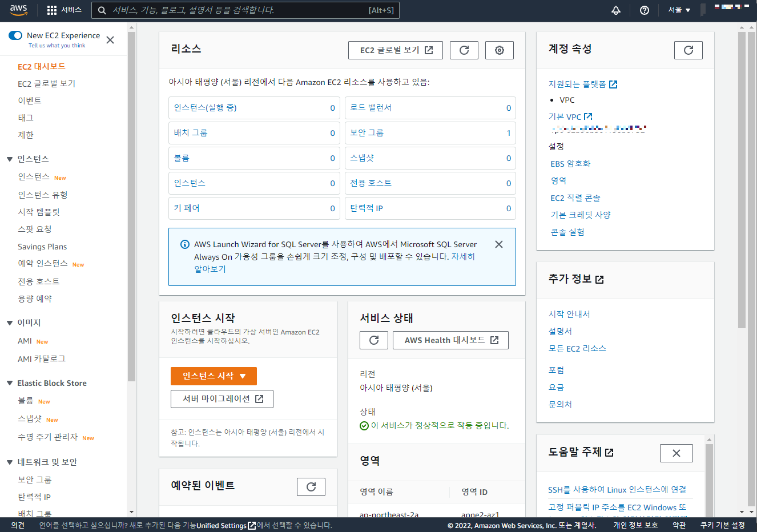Open 이벤트 in the sidebar
This screenshot has width=757, height=532.
pos(30,101)
